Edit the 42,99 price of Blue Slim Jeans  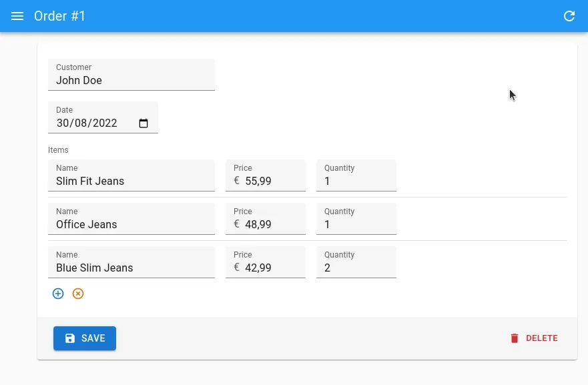coord(266,268)
